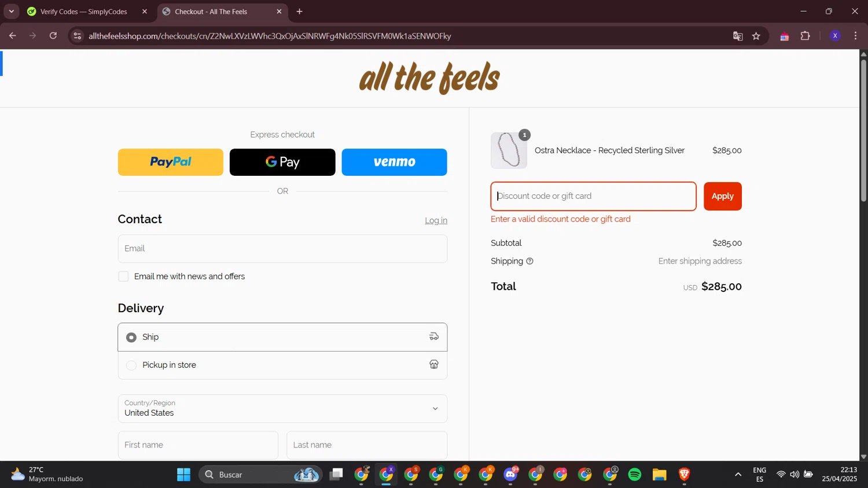The width and height of the screenshot is (868, 488).
Task: Click the Ostra Necklace product thumbnail
Action: tap(509, 150)
